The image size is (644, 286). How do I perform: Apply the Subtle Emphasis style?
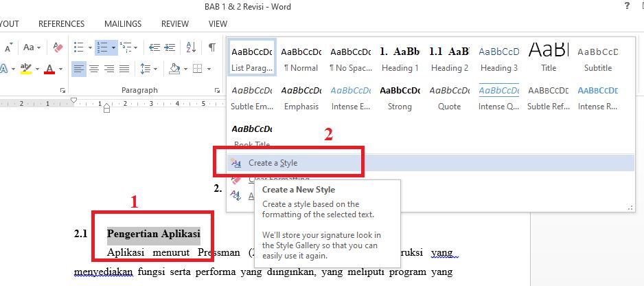[x=252, y=97]
